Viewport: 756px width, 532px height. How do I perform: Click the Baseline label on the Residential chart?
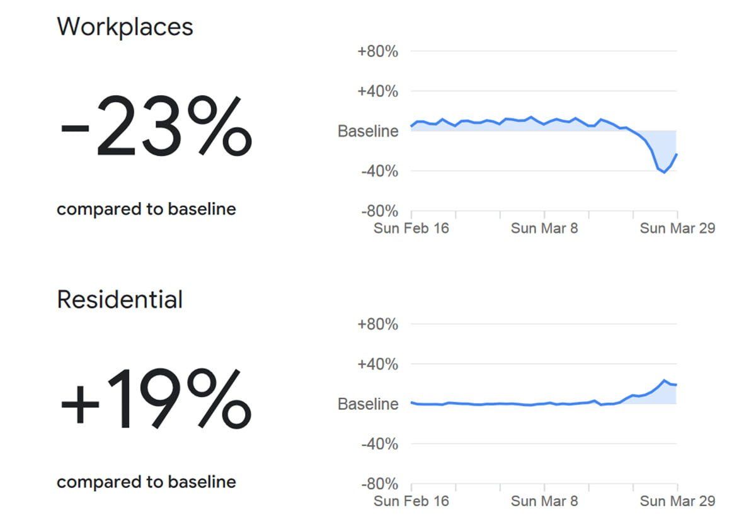(x=368, y=404)
